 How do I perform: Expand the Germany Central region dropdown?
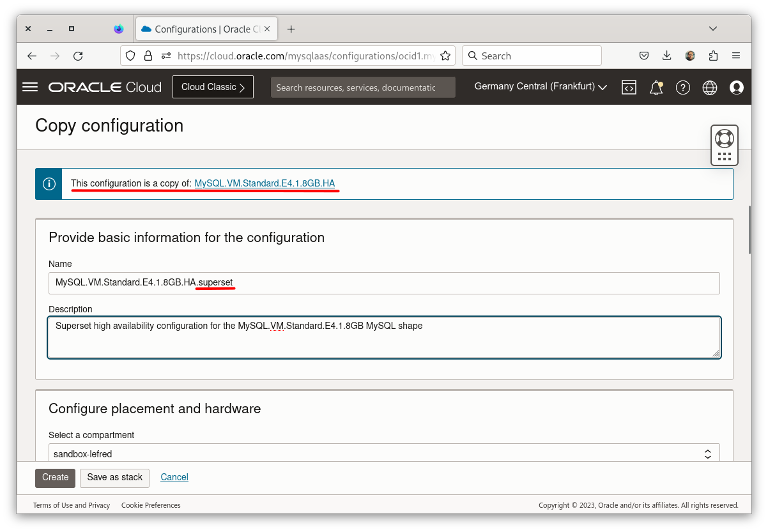tap(540, 87)
